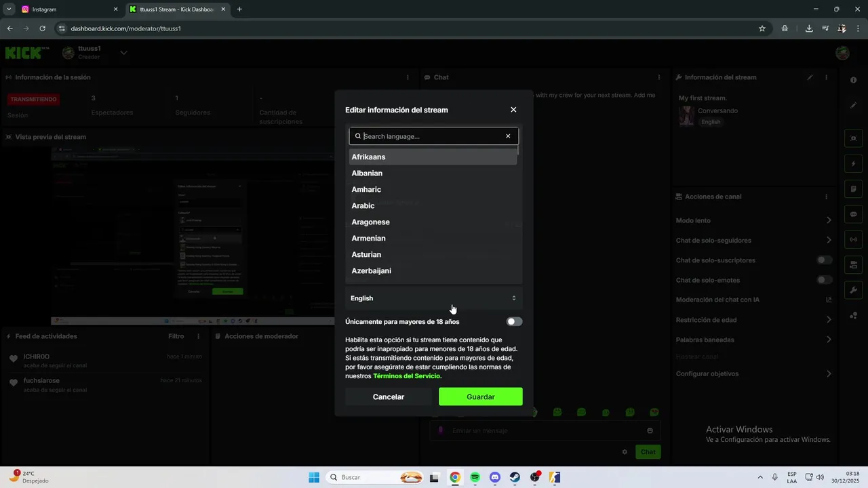The width and height of the screenshot is (868, 488).
Task: Click the three-dots cluster sidebar icon
Action: coord(854,315)
